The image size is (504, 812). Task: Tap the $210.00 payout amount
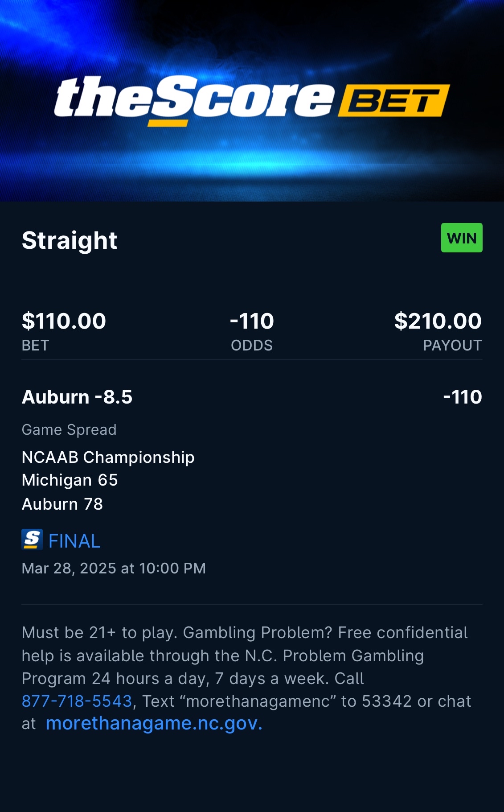point(438,321)
